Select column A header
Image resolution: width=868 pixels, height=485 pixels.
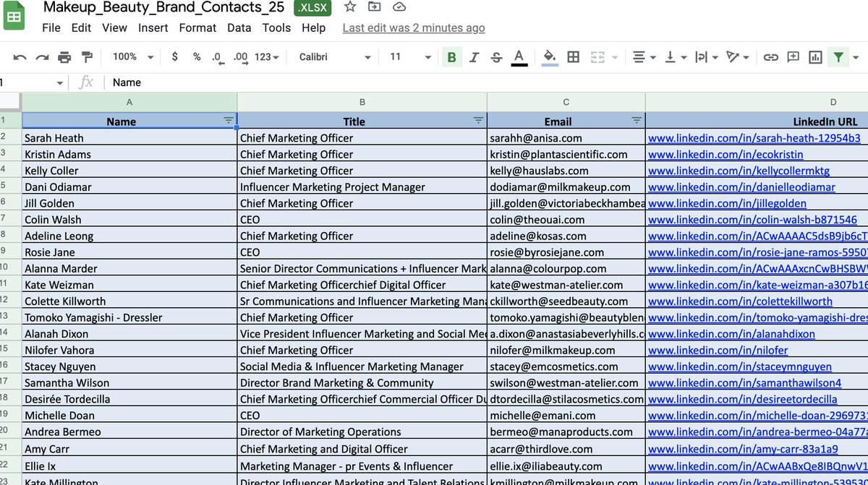(x=129, y=103)
